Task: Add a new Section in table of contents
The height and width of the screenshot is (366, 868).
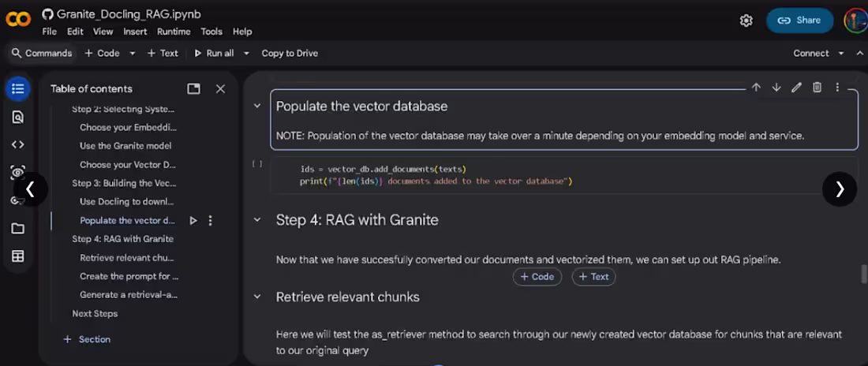Action: 88,339
